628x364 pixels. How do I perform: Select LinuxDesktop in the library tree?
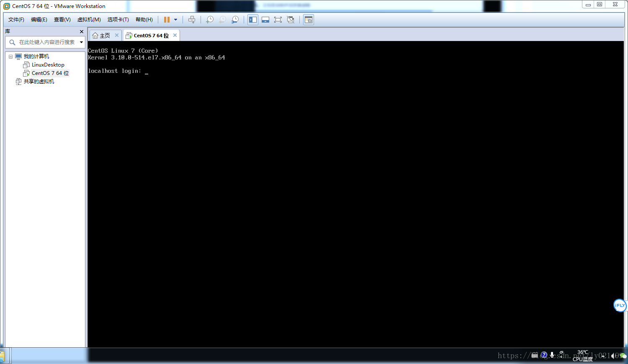click(x=48, y=65)
